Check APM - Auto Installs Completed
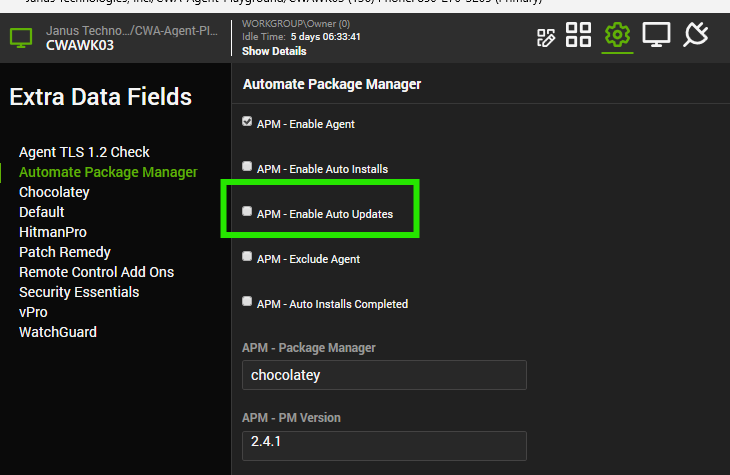This screenshot has height=475, width=730. coord(247,301)
